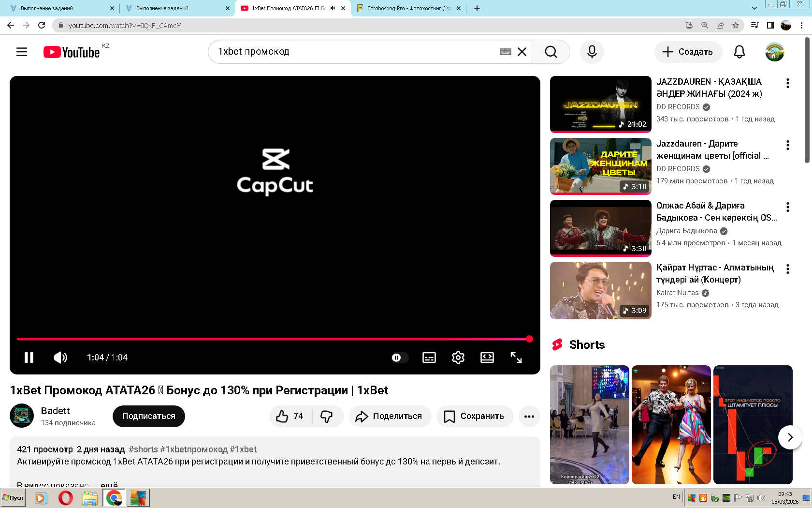Pause the video playback
The image size is (812, 508).
point(29,358)
